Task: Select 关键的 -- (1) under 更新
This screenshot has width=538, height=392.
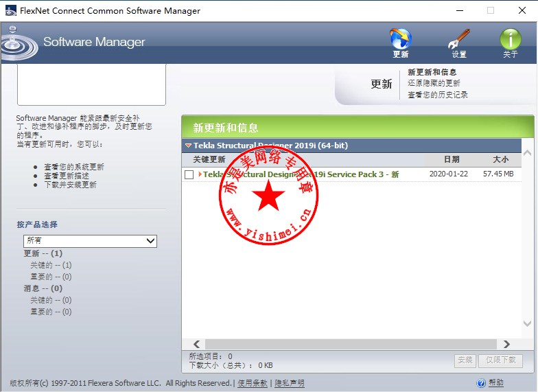Action: 51,265
